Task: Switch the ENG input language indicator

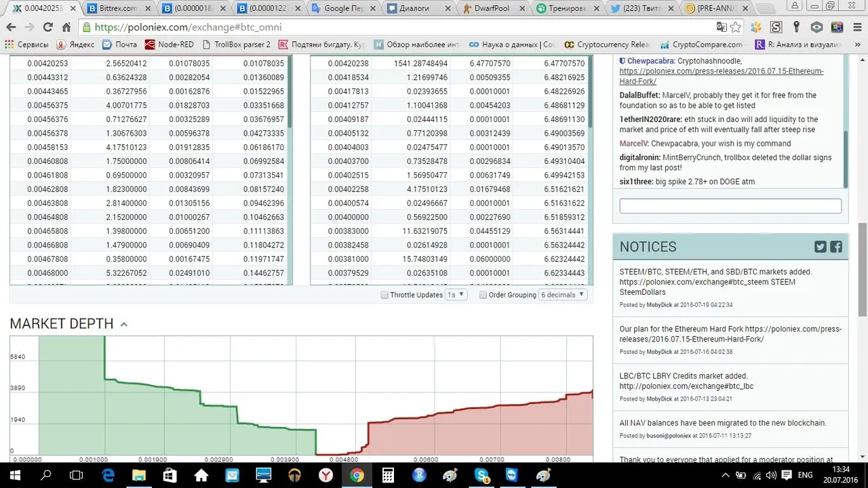Action: pyautogui.click(x=805, y=475)
